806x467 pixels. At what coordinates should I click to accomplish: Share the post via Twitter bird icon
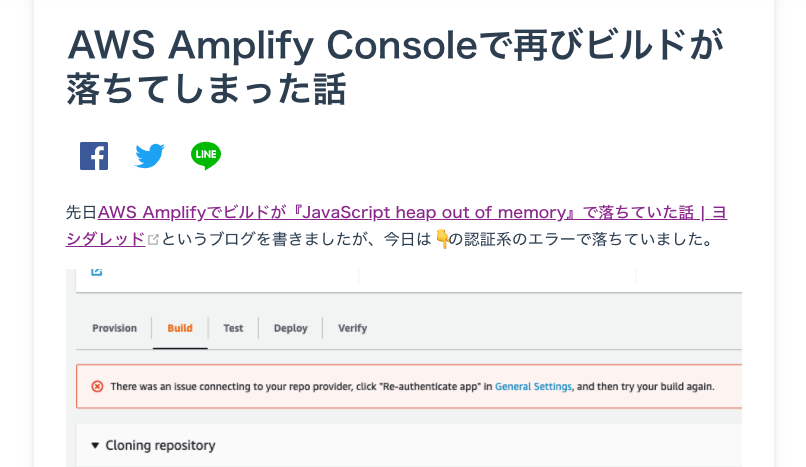150,156
